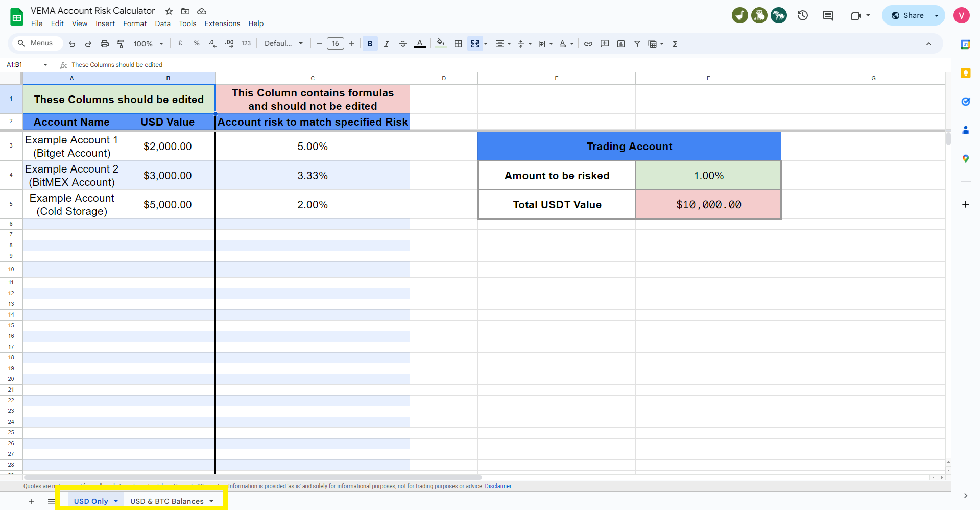Open the Insert menu
Viewport: 980px width, 510px height.
105,23
